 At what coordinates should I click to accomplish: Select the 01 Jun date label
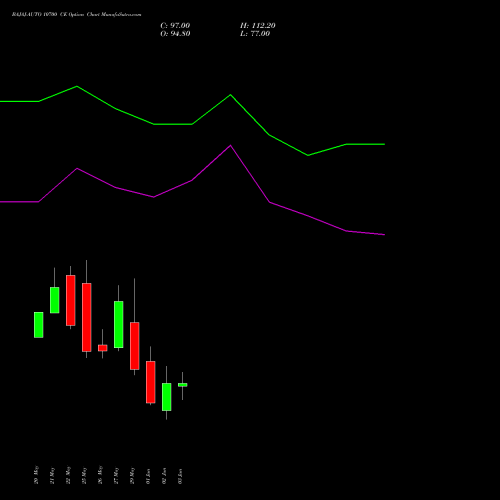(148, 476)
